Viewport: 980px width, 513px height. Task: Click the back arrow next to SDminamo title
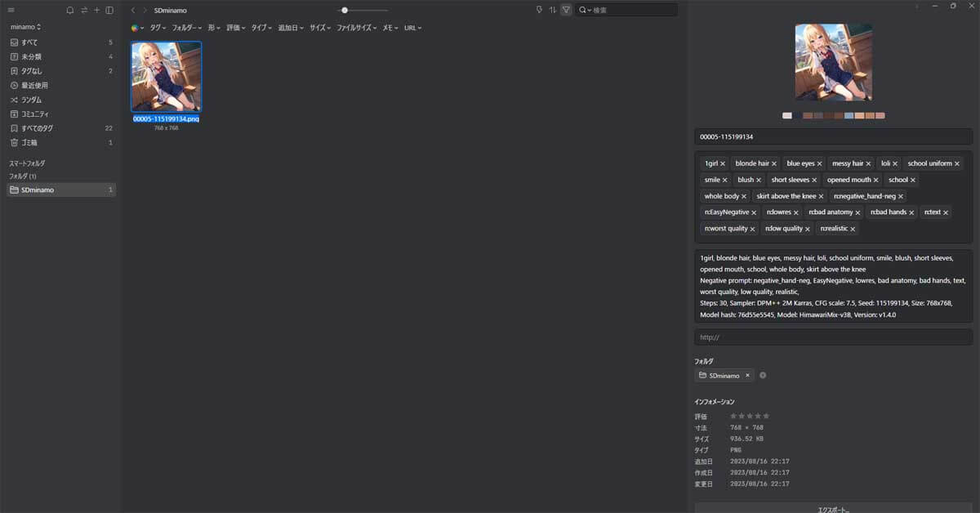pyautogui.click(x=133, y=10)
